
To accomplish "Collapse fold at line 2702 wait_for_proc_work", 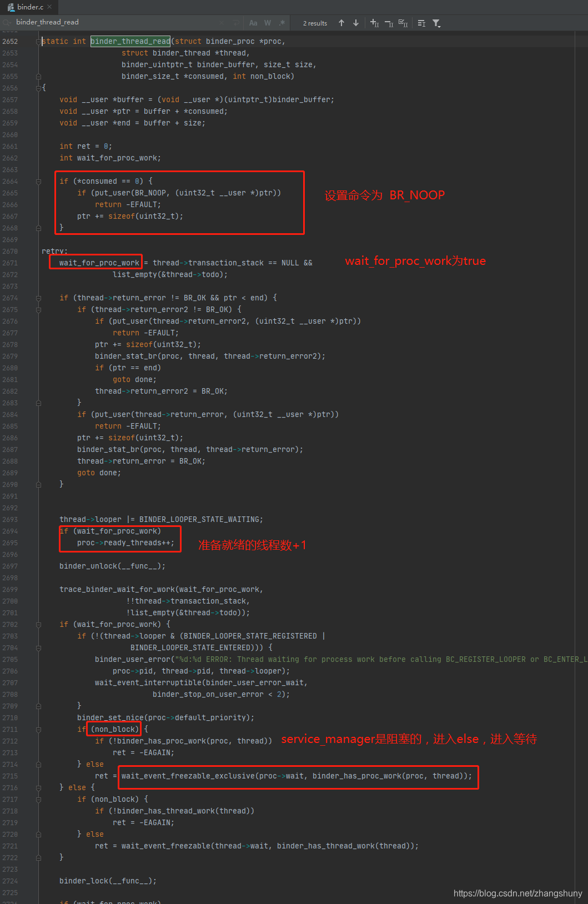I will (38, 625).
